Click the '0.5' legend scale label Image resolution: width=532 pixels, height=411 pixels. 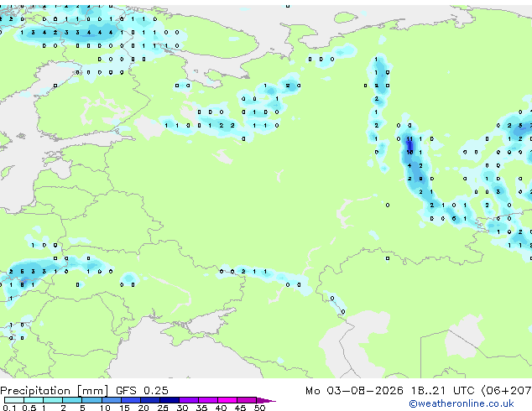pyautogui.click(x=29, y=408)
